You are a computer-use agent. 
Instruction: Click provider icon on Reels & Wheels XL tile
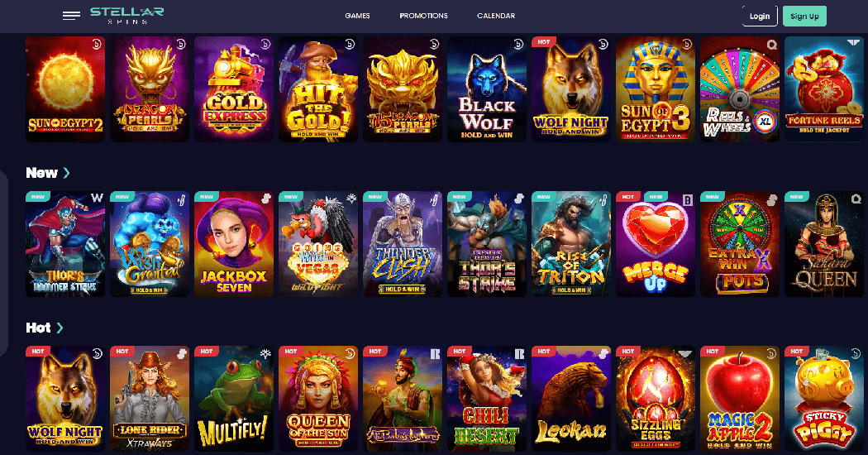click(771, 45)
